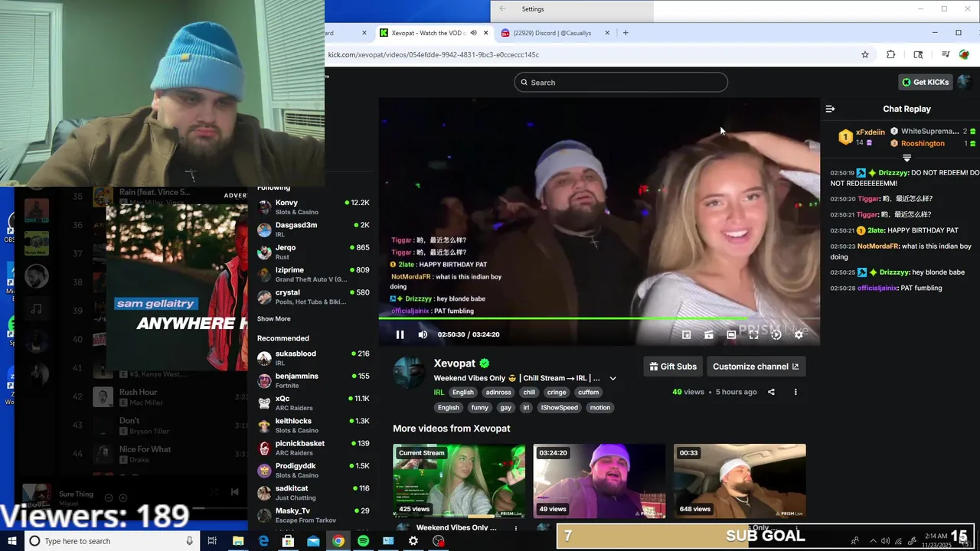Open Jerqo's channel in the sidebar
The image size is (980, 551).
(313, 252)
